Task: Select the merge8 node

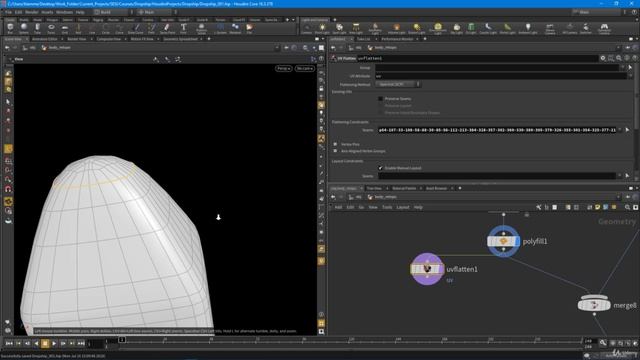Action: [x=594, y=305]
